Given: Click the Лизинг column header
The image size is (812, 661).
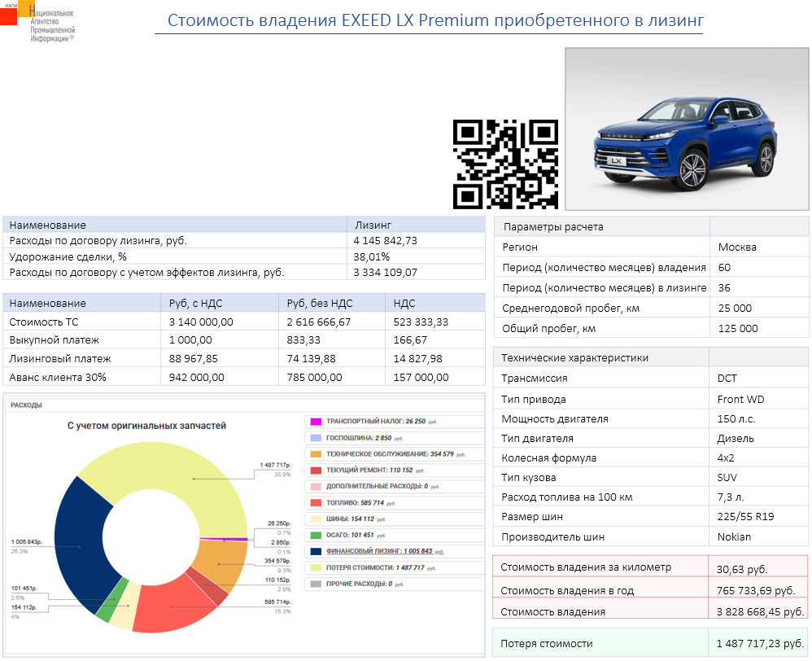Looking at the screenshot, I should coord(373,225).
